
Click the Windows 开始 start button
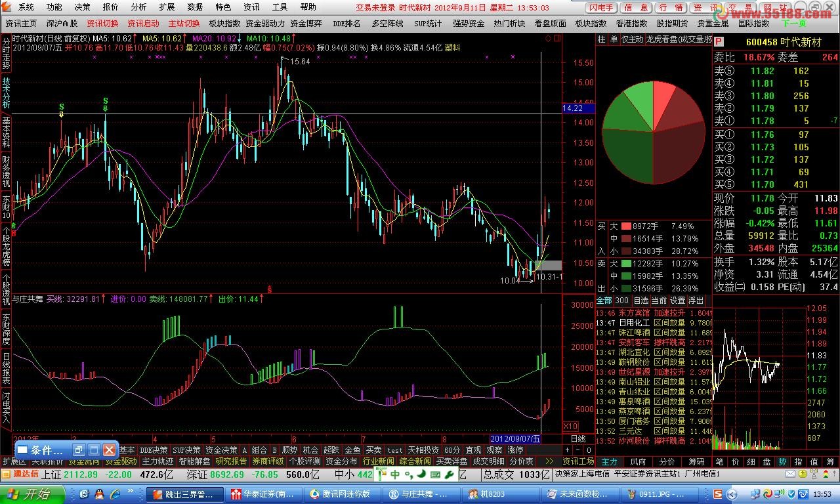tap(33, 493)
